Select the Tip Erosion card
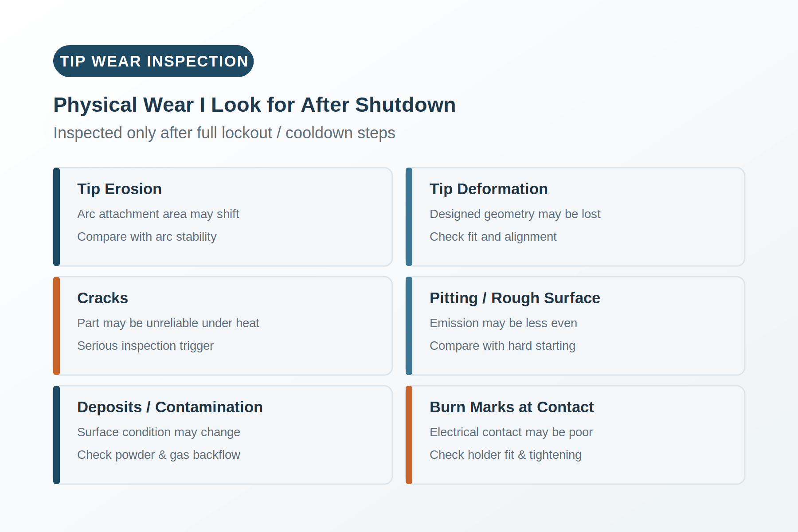 click(223, 217)
